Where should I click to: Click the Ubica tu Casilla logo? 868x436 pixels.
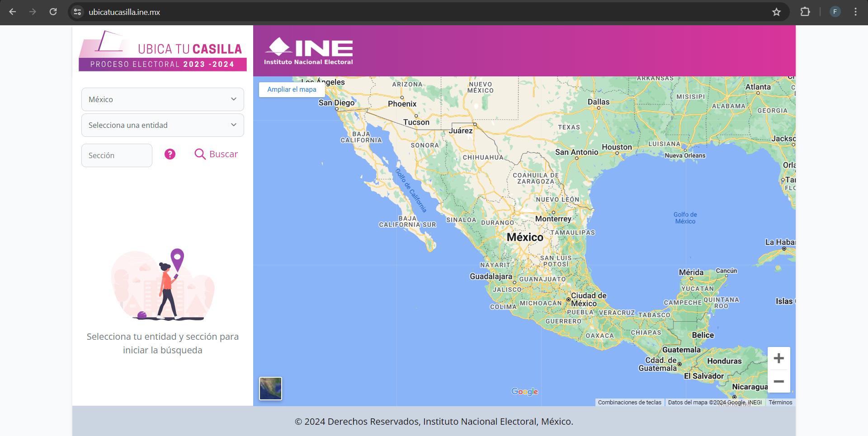pyautogui.click(x=163, y=51)
